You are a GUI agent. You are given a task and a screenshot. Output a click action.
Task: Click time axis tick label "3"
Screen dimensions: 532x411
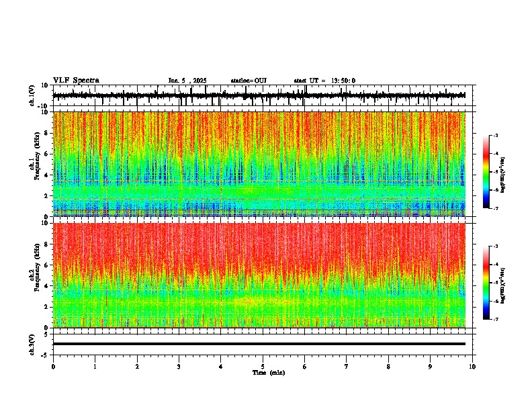[179, 367]
